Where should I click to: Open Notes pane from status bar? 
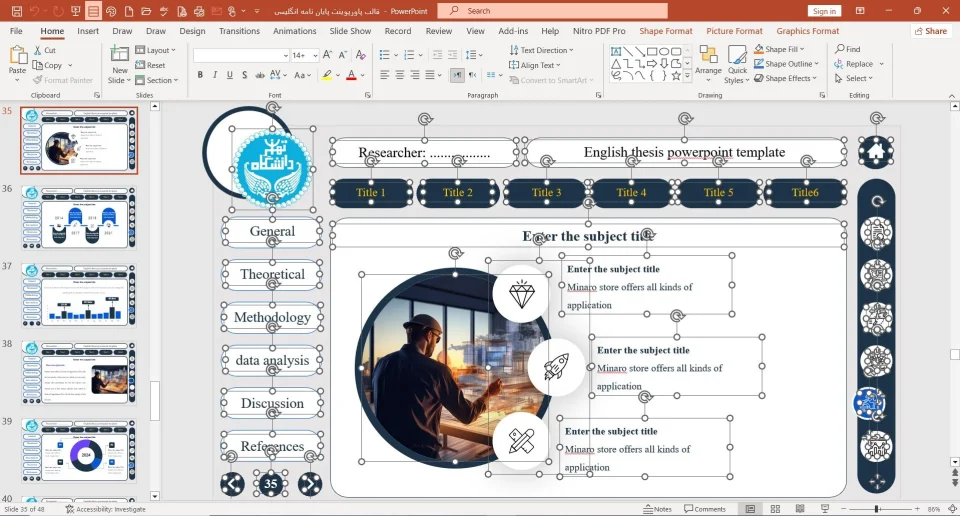(x=658, y=509)
